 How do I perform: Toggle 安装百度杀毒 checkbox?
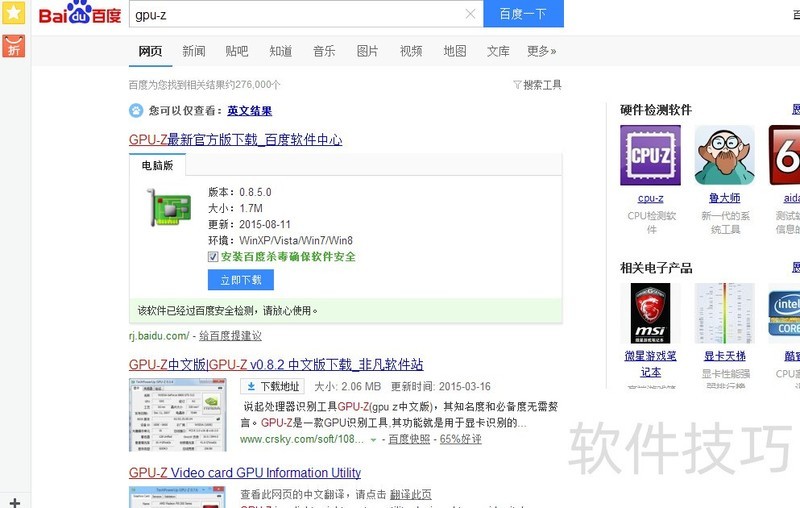213,257
